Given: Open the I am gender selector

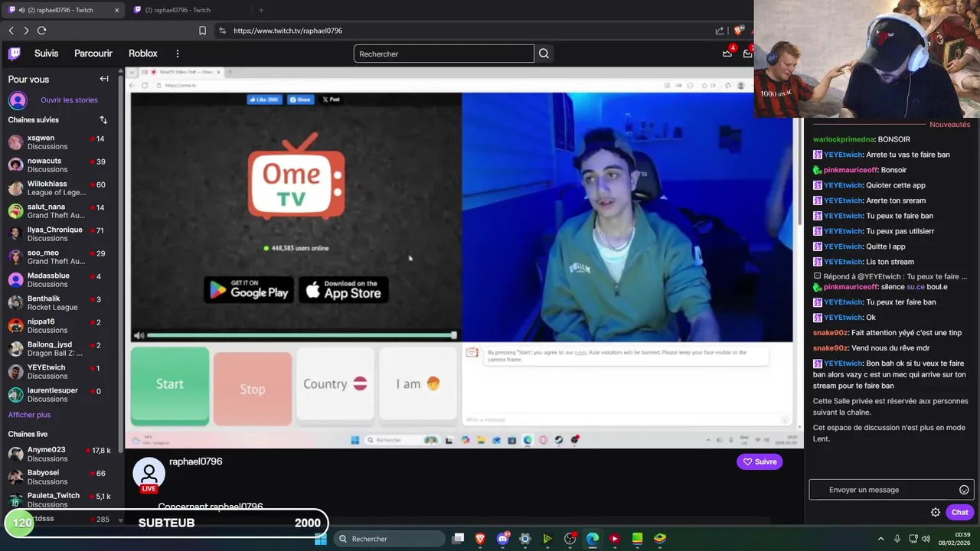Looking at the screenshot, I should click(418, 384).
